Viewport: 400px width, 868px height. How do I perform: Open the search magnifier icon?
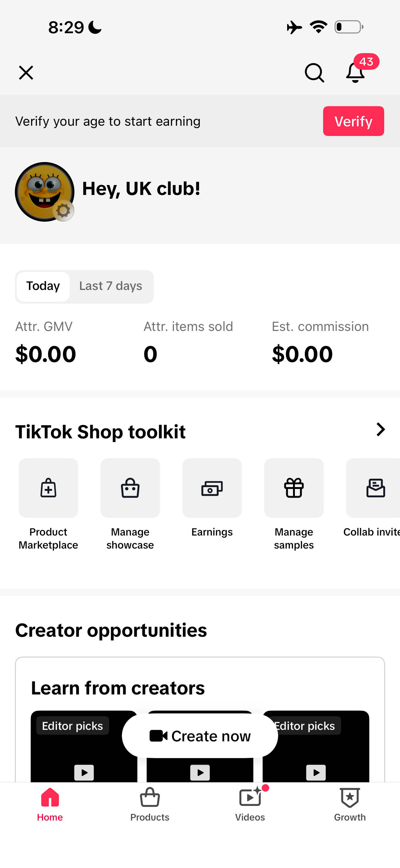click(x=314, y=73)
